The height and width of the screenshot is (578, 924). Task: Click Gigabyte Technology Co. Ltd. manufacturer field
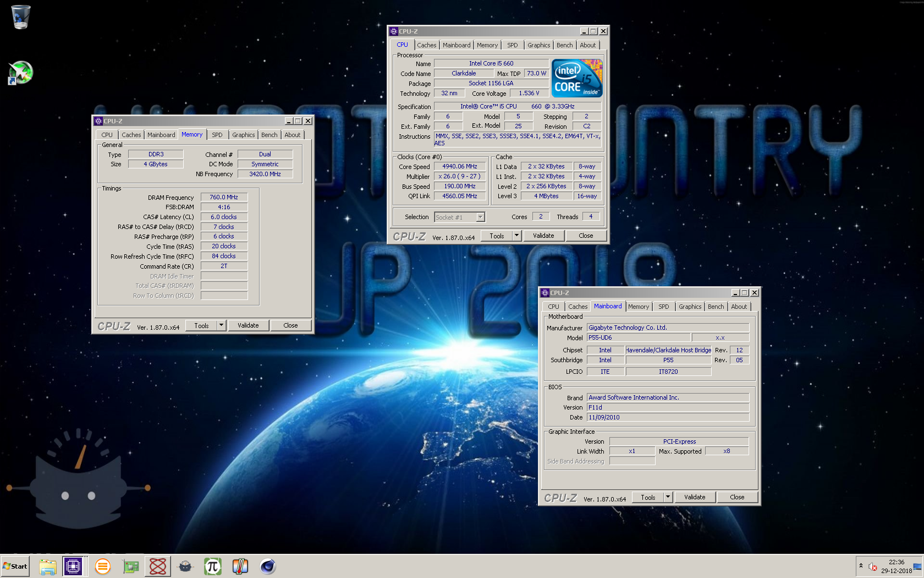point(668,328)
